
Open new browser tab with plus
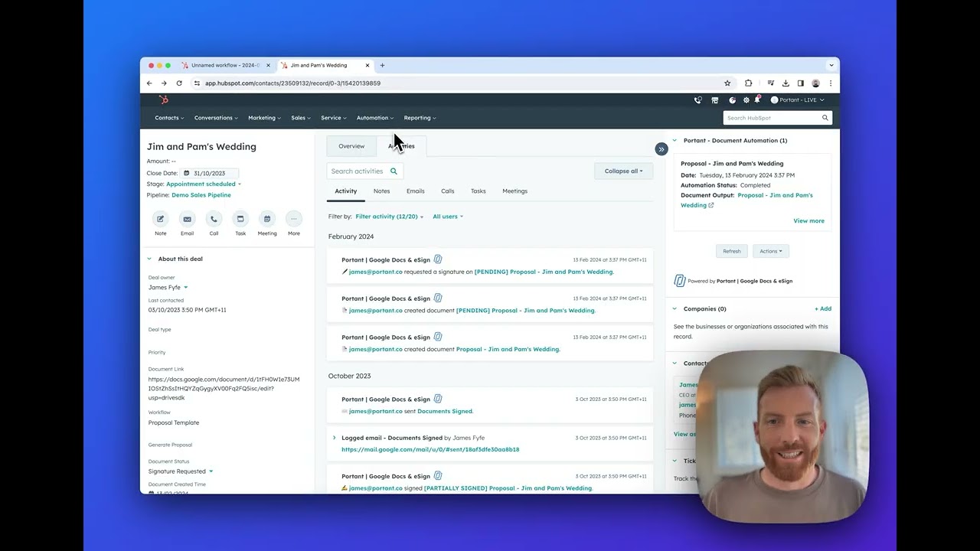pos(382,65)
